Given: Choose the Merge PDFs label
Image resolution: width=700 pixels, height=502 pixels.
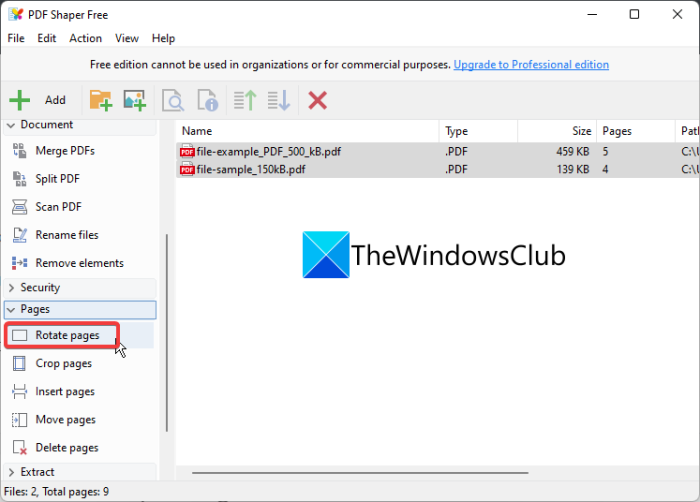Looking at the screenshot, I should click(x=65, y=151).
